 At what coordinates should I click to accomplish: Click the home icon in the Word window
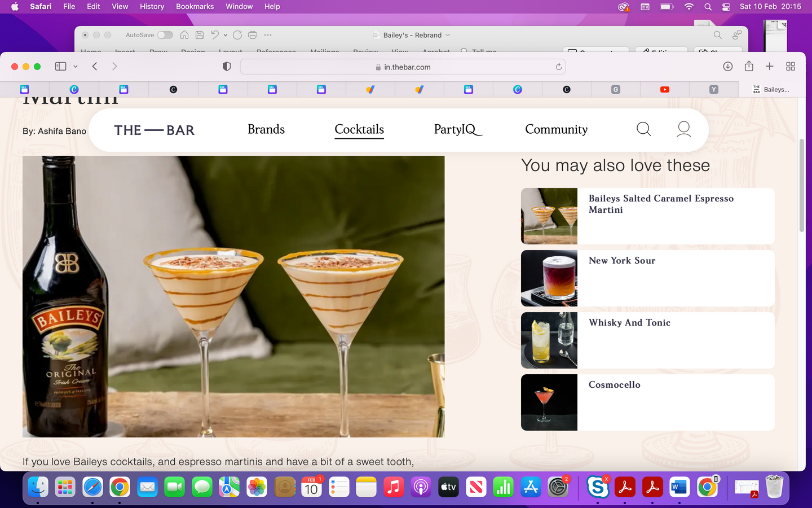(184, 35)
